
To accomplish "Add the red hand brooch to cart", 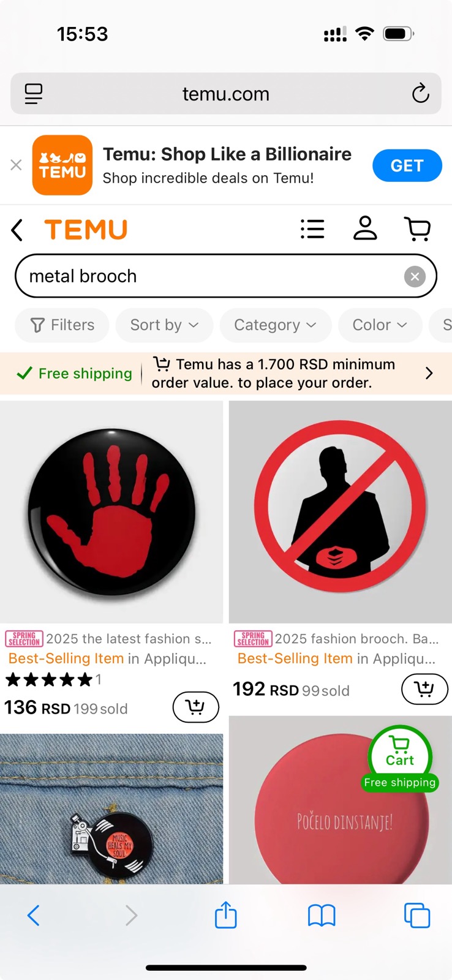I will tap(195, 707).
